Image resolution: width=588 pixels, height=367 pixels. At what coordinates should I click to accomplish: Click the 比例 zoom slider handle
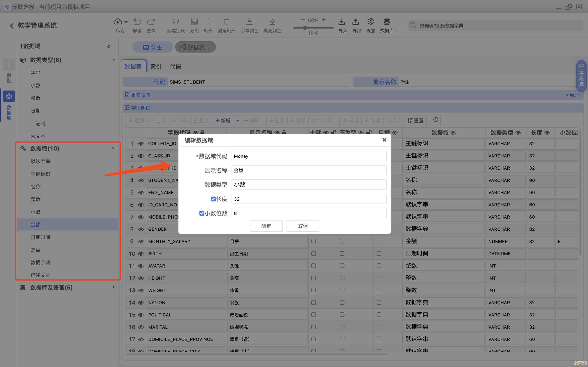tap(305, 28)
